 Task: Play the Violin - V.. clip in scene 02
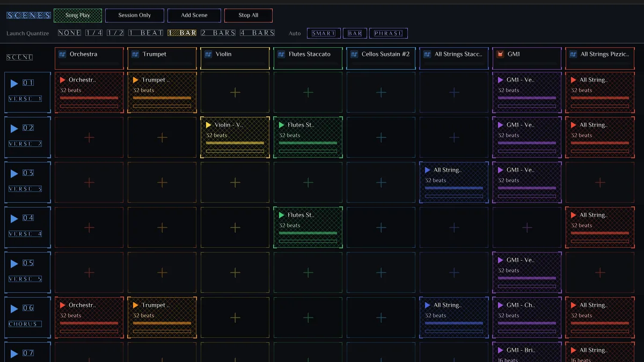[x=209, y=125]
